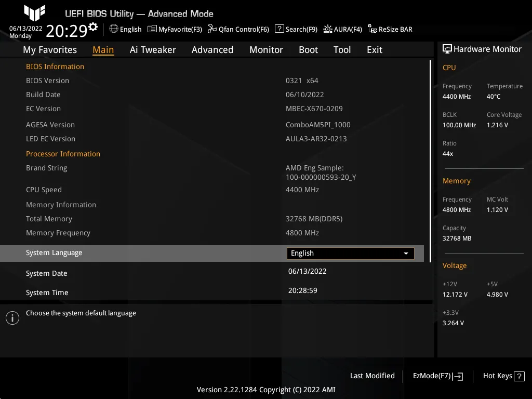Open the Boot menu
The image size is (532, 399).
pos(308,50)
